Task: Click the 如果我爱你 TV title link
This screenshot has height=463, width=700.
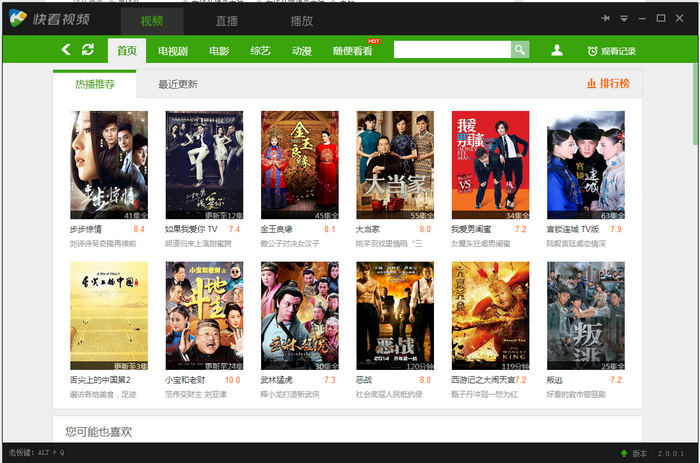Action: pos(191,229)
